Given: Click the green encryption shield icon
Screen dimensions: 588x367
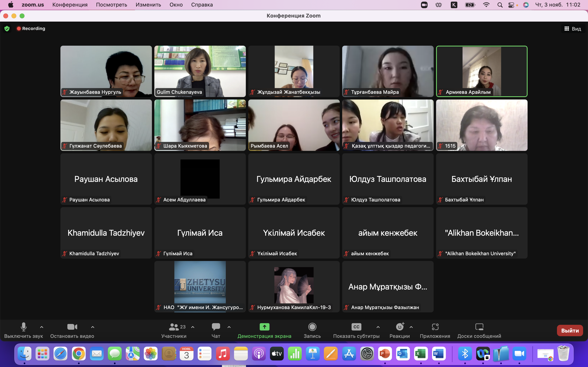Looking at the screenshot, I should [7, 29].
